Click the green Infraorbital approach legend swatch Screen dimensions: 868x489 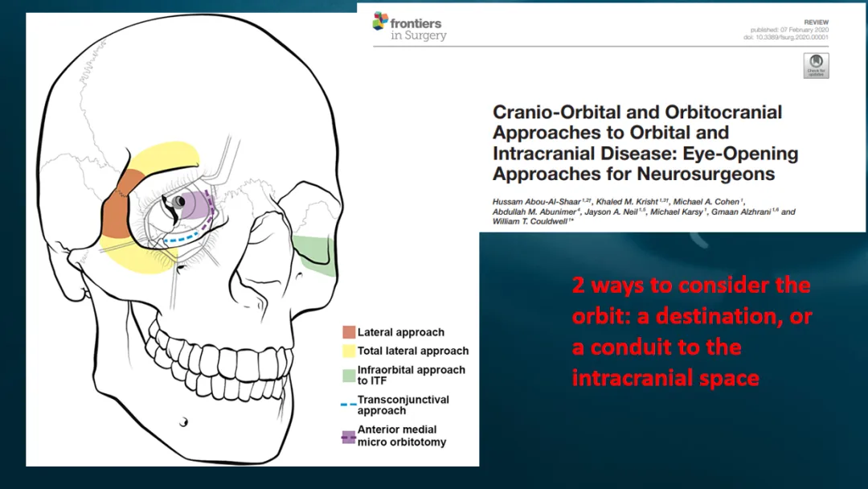pyautogui.click(x=349, y=375)
